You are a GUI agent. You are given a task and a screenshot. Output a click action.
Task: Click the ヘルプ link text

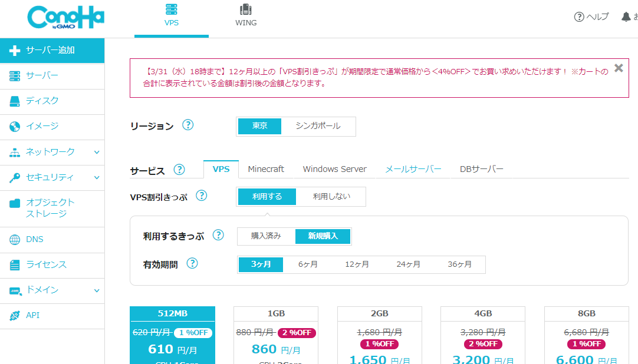[597, 16]
